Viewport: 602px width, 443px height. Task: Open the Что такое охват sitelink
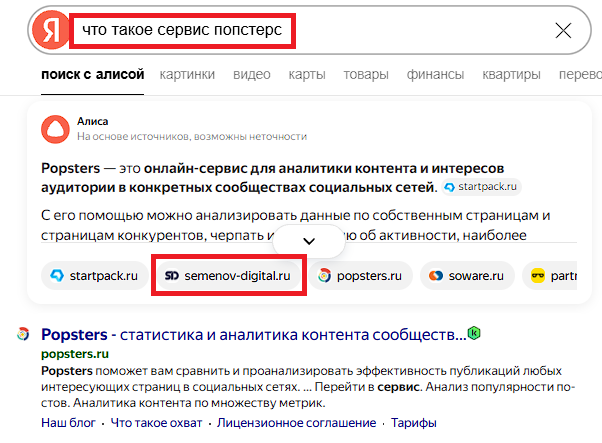click(x=156, y=423)
